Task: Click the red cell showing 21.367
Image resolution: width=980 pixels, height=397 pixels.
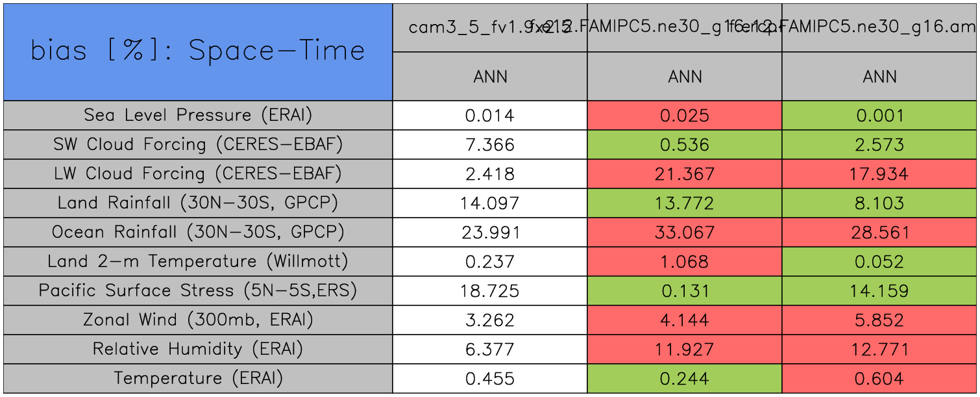Action: click(685, 174)
